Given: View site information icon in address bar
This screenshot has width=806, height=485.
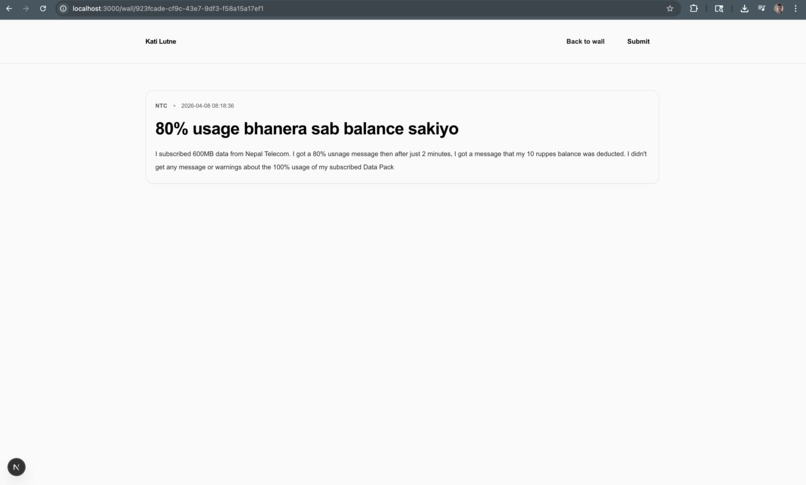Looking at the screenshot, I should point(63,9).
